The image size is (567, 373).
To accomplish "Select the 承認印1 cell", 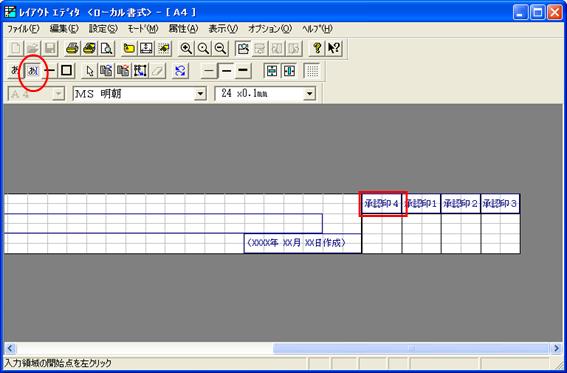I will (x=421, y=204).
